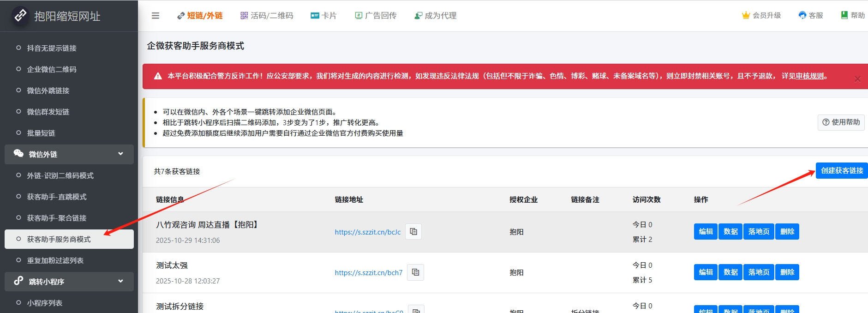Open 客服 customer service icon
Image resolution: width=868 pixels, height=313 pixels.
click(802, 15)
